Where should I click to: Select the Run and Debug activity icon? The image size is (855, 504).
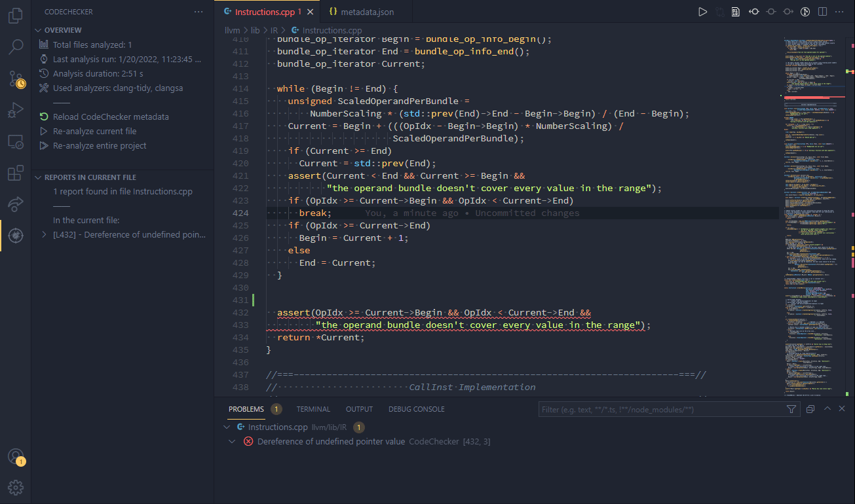14,109
